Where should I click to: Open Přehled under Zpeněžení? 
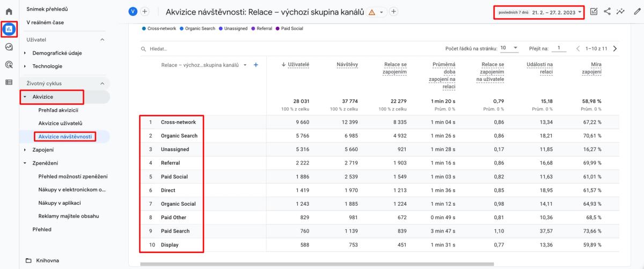click(42, 229)
